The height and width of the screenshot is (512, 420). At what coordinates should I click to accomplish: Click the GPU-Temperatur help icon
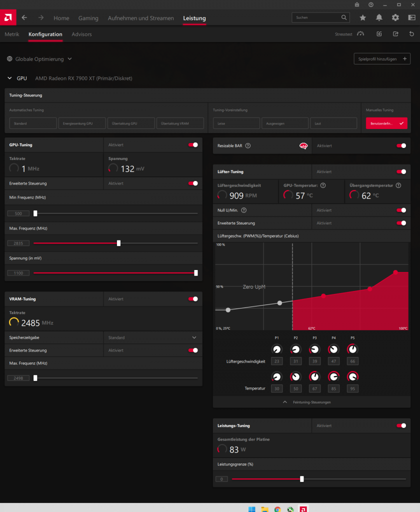323,185
